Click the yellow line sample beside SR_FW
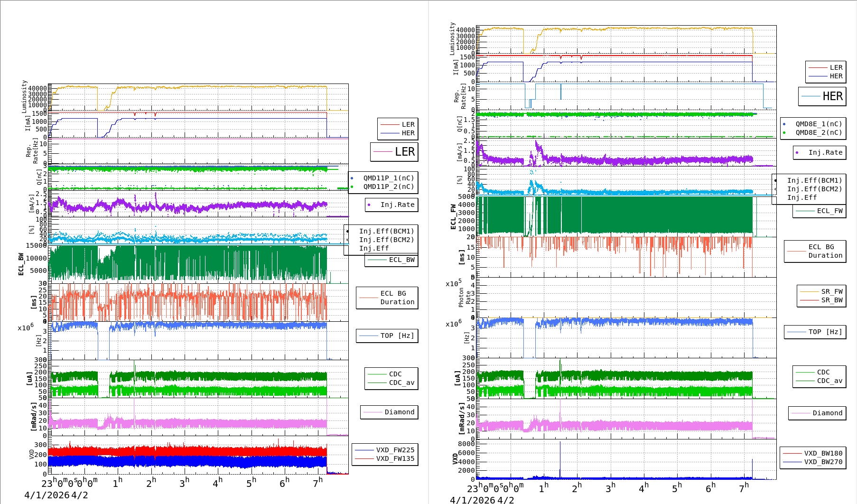This screenshot has width=857, height=504. point(809,291)
